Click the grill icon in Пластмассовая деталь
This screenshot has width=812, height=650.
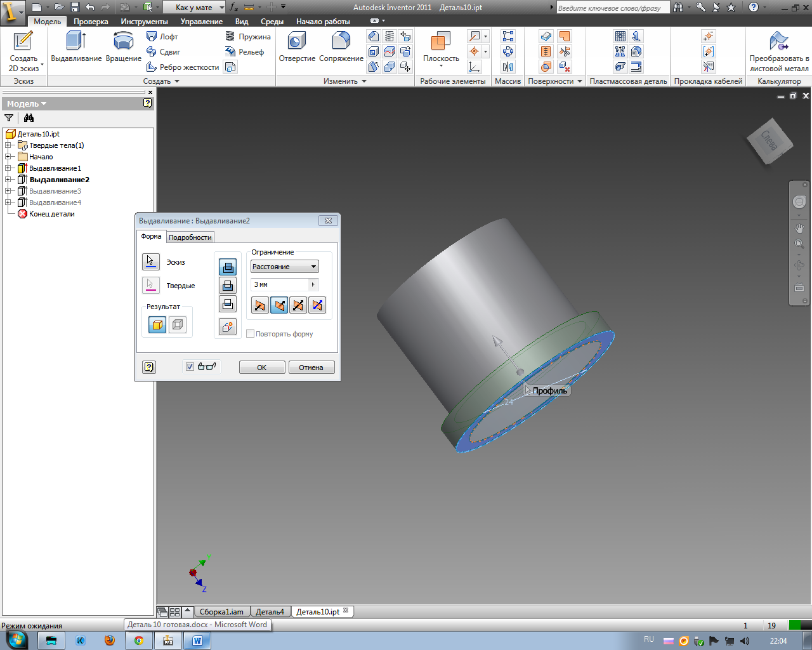[x=620, y=36]
